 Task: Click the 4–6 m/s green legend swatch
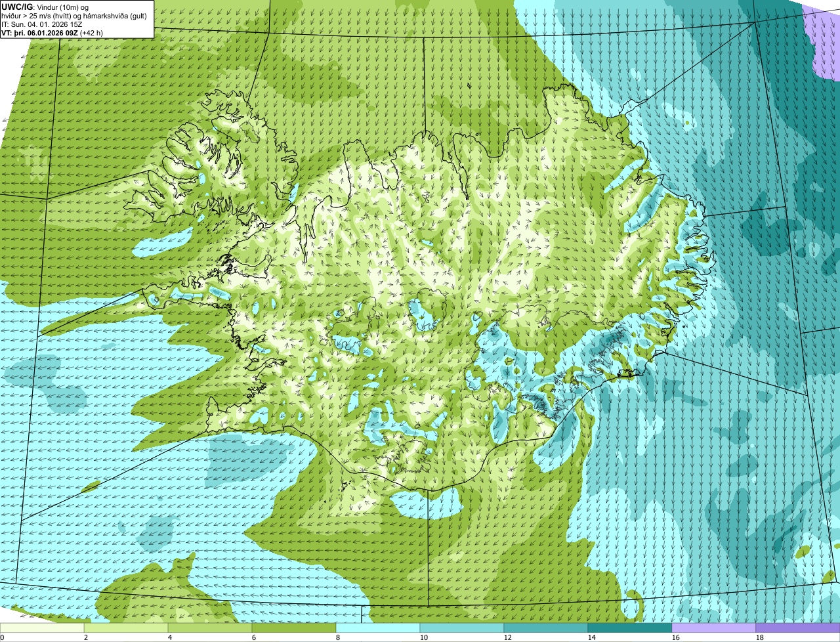(x=210, y=628)
